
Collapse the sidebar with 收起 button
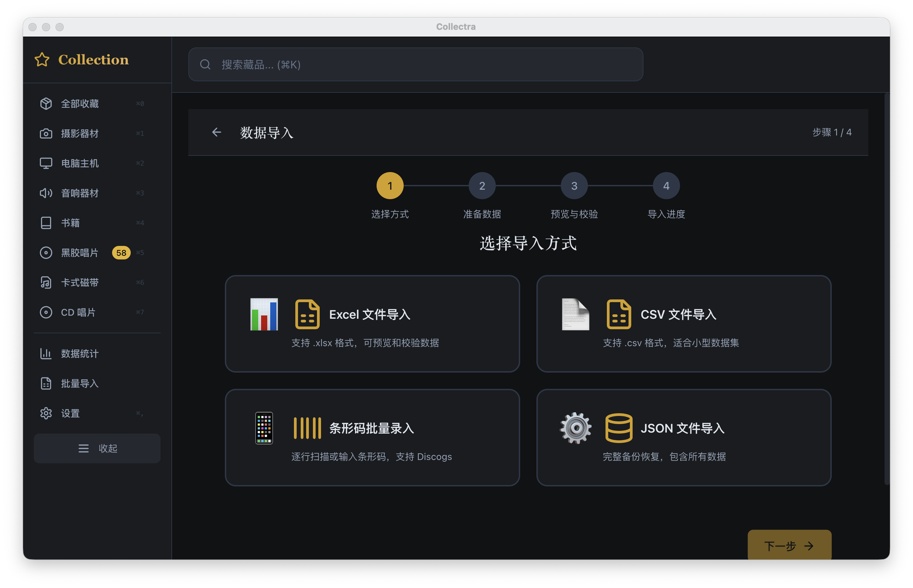coord(97,448)
